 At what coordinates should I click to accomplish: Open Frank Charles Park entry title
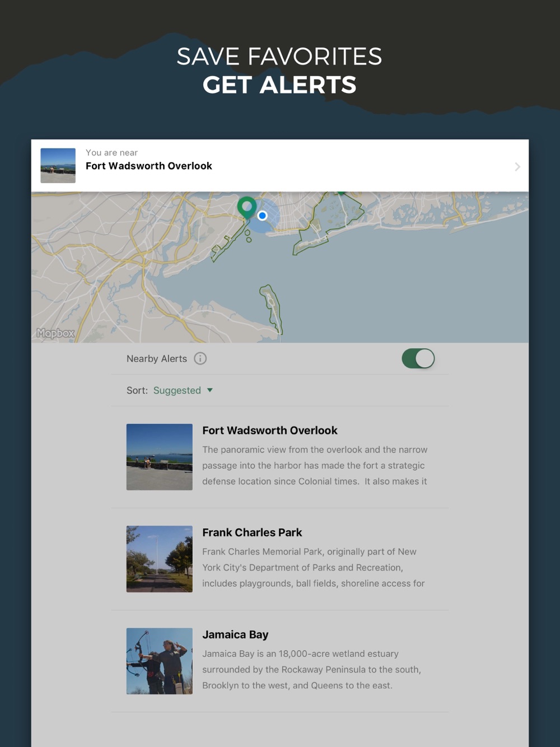click(x=252, y=533)
